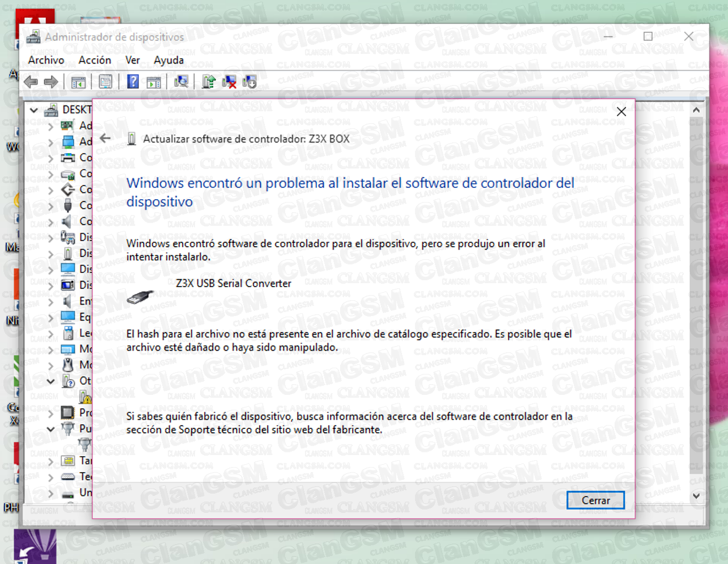Select the port child device under Pu
Screen dimensions: 728x564
[x=85, y=444]
